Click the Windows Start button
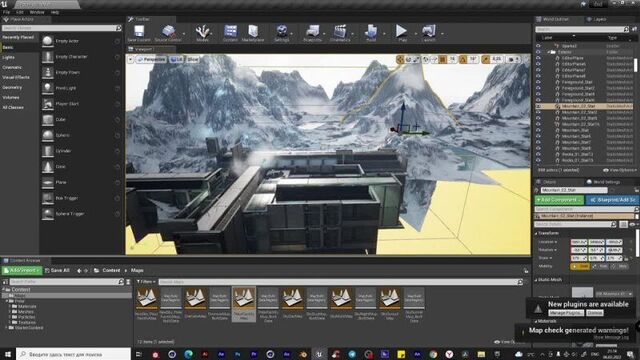Screen dimensions: 640x360 pyautogui.click(x=8, y=354)
